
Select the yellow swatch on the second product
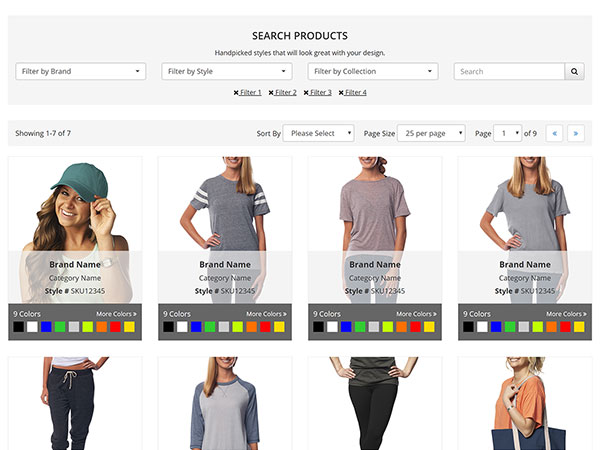pyautogui.click(x=279, y=327)
